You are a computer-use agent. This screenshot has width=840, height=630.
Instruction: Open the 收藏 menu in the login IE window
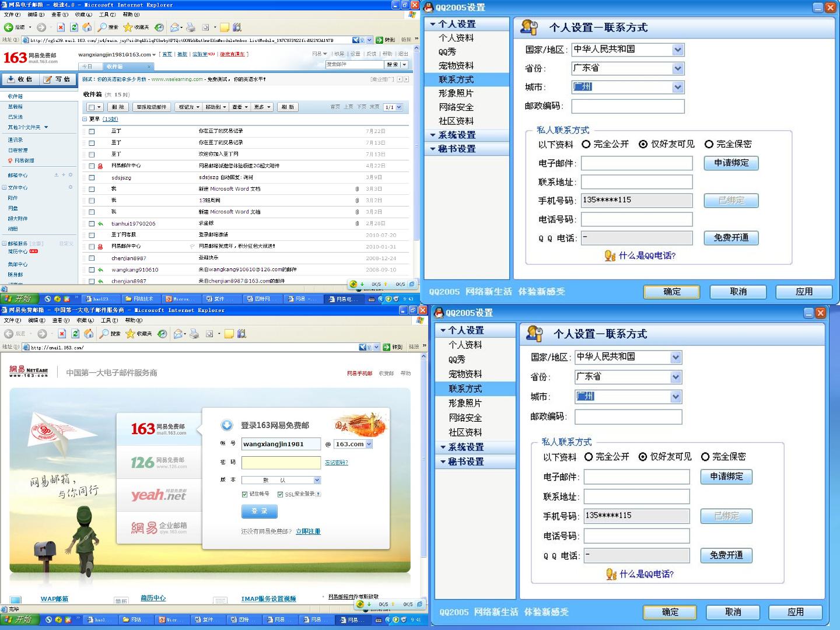click(85, 320)
